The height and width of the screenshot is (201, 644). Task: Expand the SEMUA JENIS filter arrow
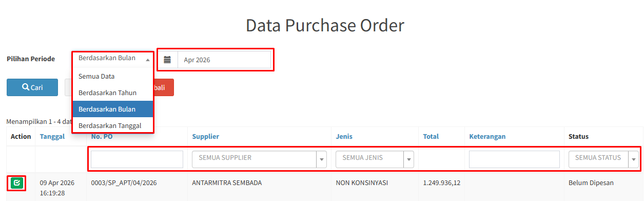[x=409, y=159]
